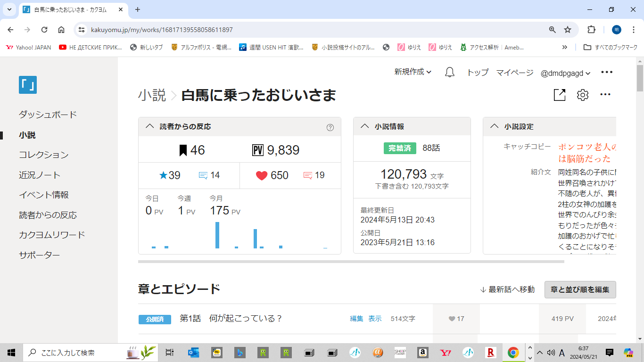Collapse the 小説情報 panel
644x362 pixels.
coord(364,126)
